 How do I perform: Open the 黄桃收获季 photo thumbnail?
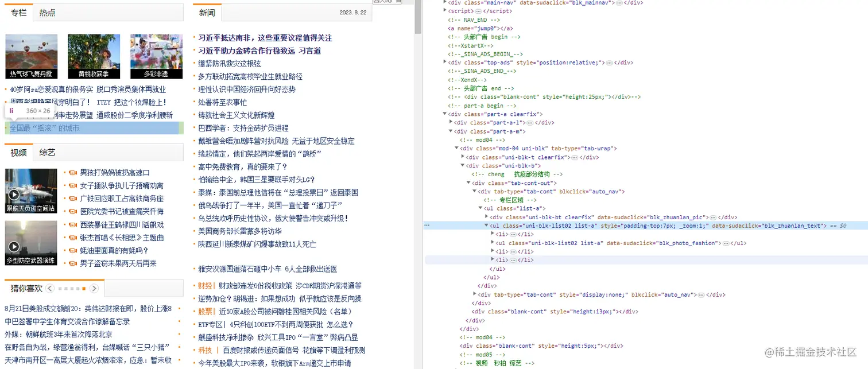(94, 56)
